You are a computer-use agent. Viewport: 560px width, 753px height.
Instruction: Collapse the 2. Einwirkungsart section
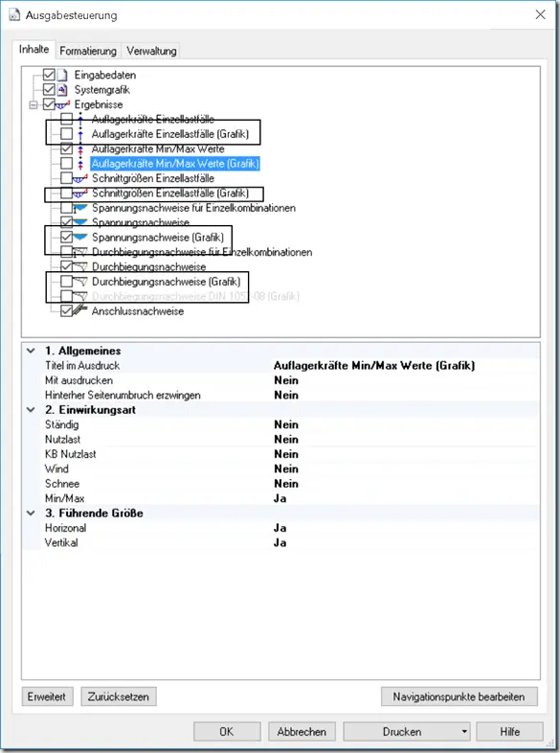pos(31,410)
